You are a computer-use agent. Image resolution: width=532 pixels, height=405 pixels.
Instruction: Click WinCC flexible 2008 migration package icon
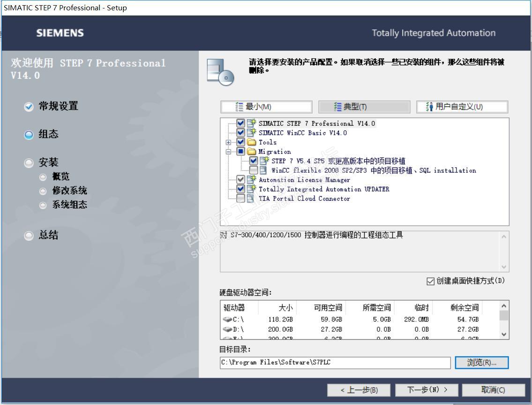click(x=263, y=170)
